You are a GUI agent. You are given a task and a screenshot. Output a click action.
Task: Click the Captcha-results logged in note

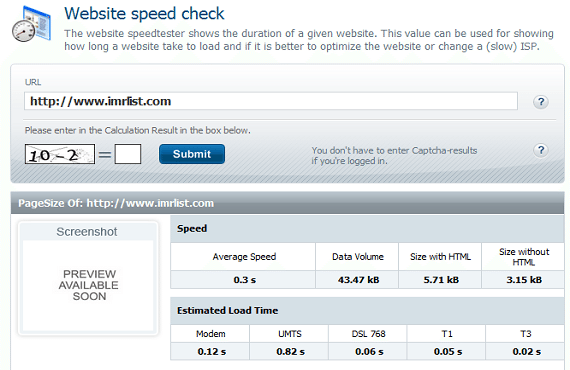tap(394, 156)
